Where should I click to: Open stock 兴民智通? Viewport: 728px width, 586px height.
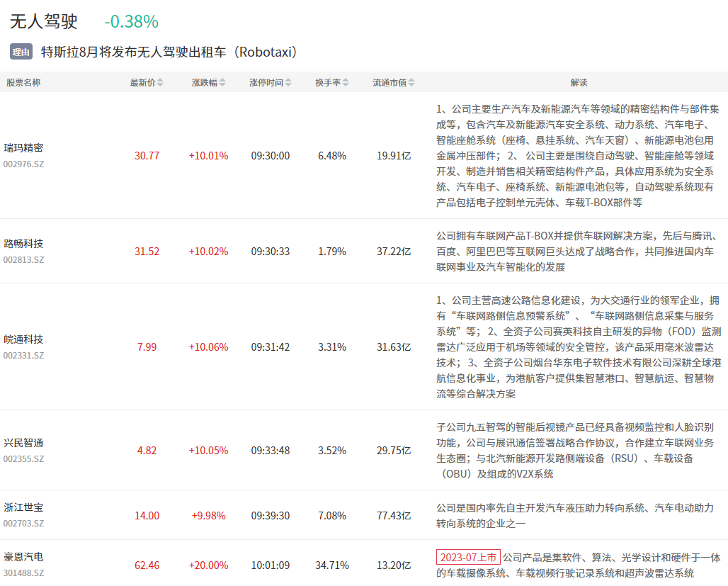coord(23,443)
